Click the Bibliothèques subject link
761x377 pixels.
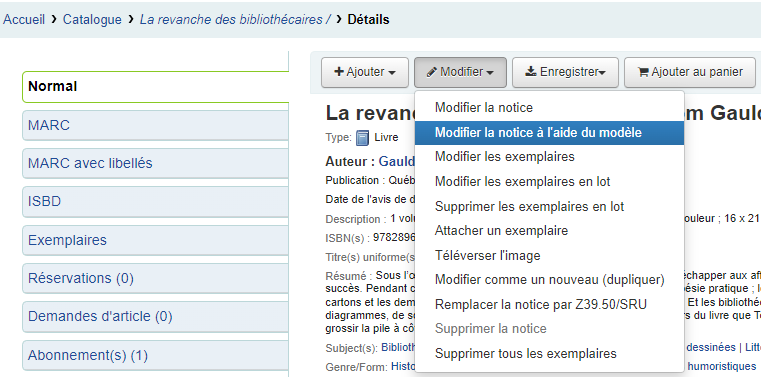coord(398,347)
